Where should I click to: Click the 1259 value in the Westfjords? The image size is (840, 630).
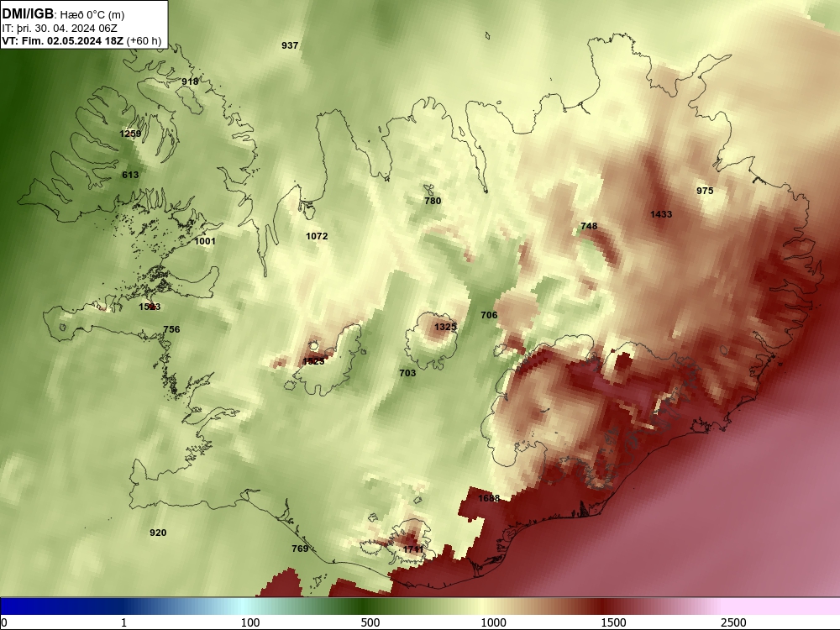pyautogui.click(x=130, y=134)
